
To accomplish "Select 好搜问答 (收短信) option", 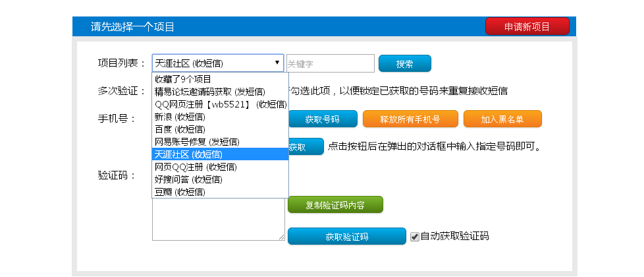I will [220, 179].
